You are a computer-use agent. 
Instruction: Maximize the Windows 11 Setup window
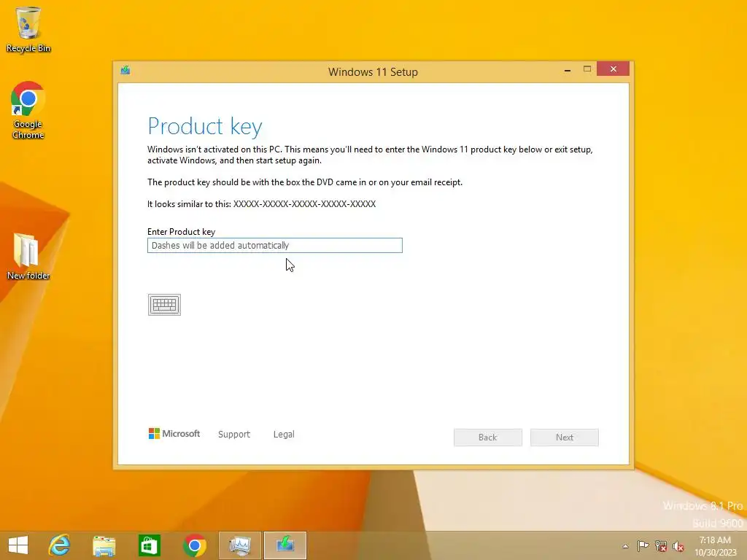(x=587, y=69)
